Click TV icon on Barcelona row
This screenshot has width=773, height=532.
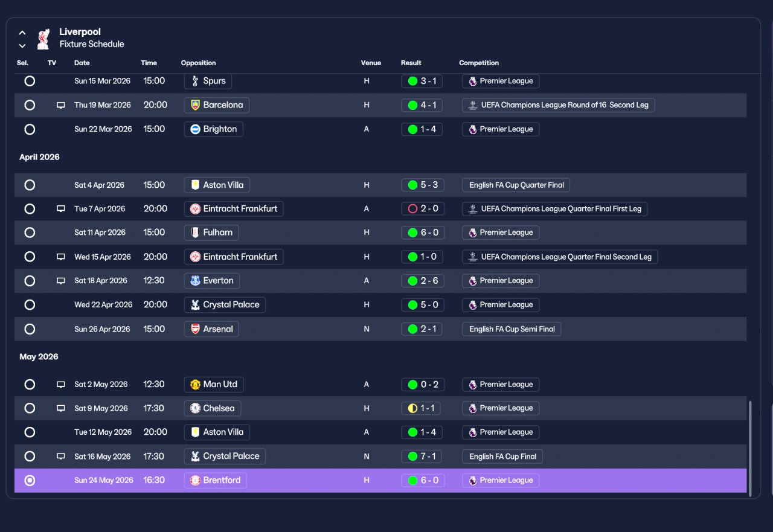click(61, 105)
